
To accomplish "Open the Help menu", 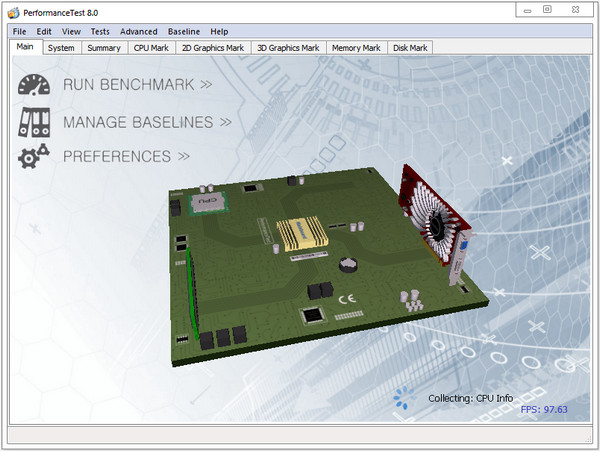I will [x=219, y=32].
